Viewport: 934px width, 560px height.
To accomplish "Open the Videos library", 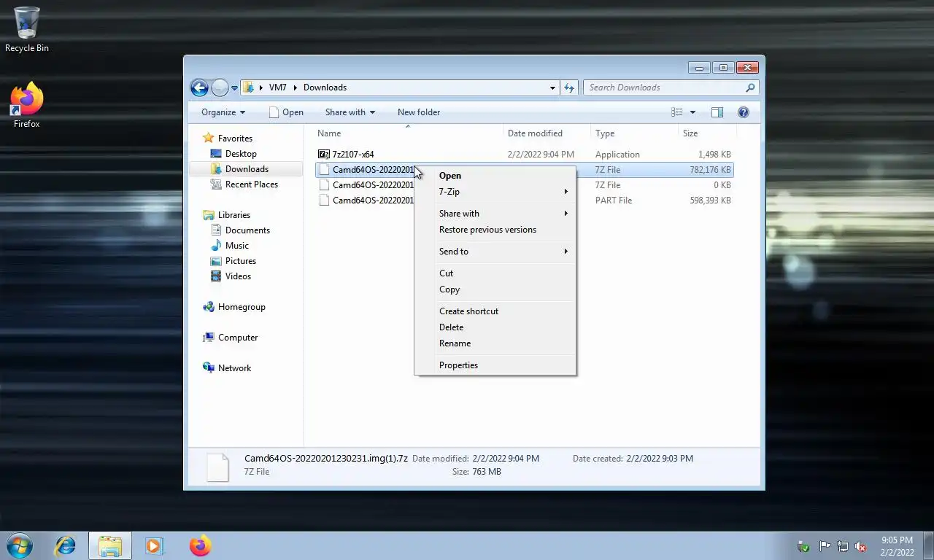I will click(238, 276).
